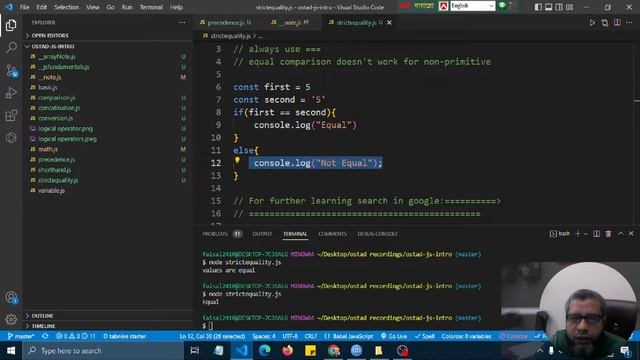Viewport: 640px width, 360px height.
Task: Open Firefox from taskbar
Action: pyautogui.click(x=287, y=351)
